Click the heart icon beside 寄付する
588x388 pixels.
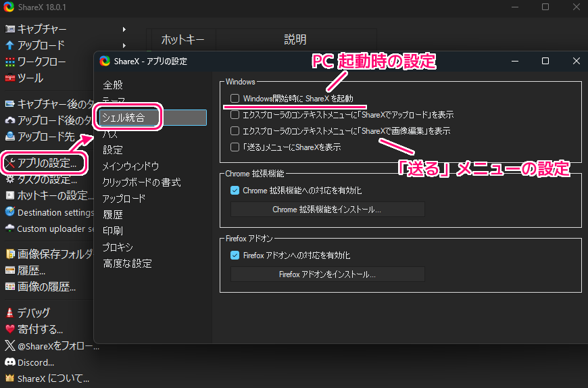click(x=10, y=329)
